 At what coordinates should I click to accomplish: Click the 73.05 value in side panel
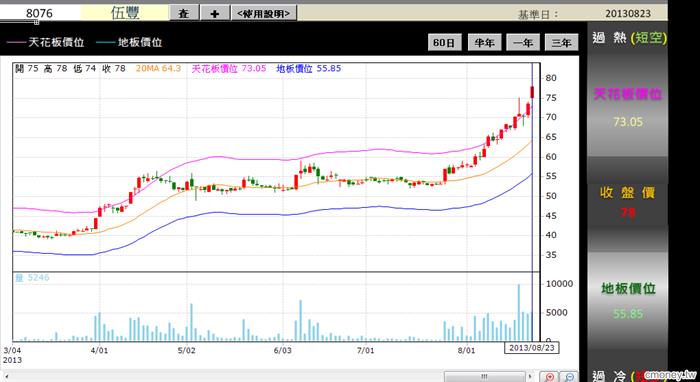pyautogui.click(x=628, y=122)
